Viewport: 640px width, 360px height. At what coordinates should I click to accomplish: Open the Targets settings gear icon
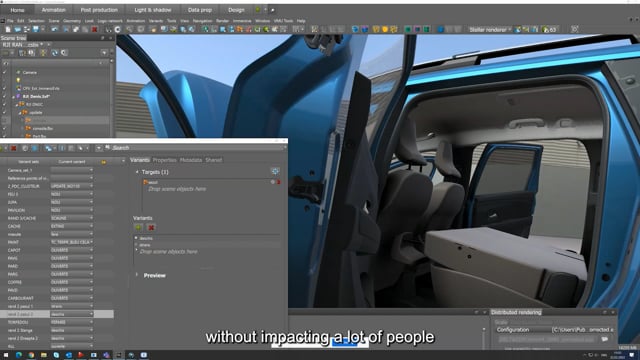tap(275, 171)
